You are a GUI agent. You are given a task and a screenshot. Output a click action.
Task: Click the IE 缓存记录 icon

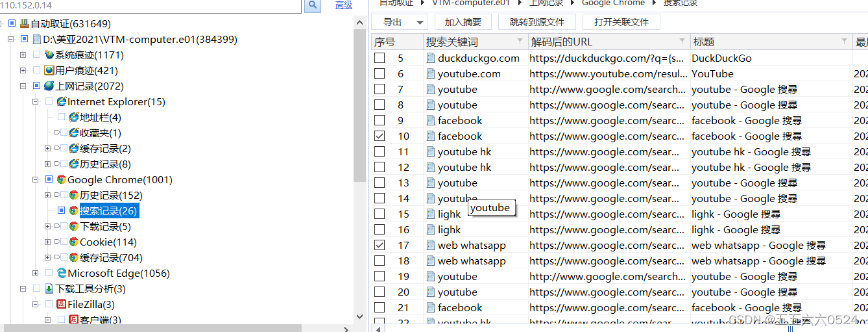coord(74,149)
